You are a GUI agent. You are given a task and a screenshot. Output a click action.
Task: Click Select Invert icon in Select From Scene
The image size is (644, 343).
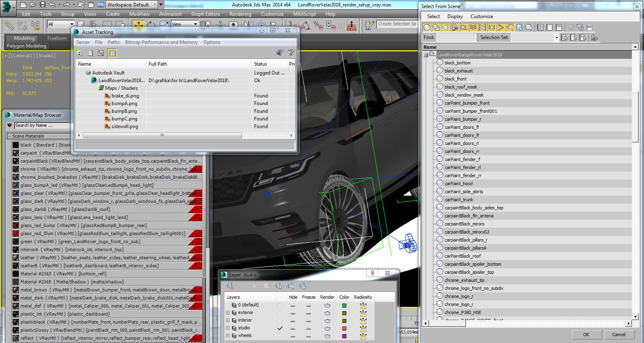[x=559, y=27]
